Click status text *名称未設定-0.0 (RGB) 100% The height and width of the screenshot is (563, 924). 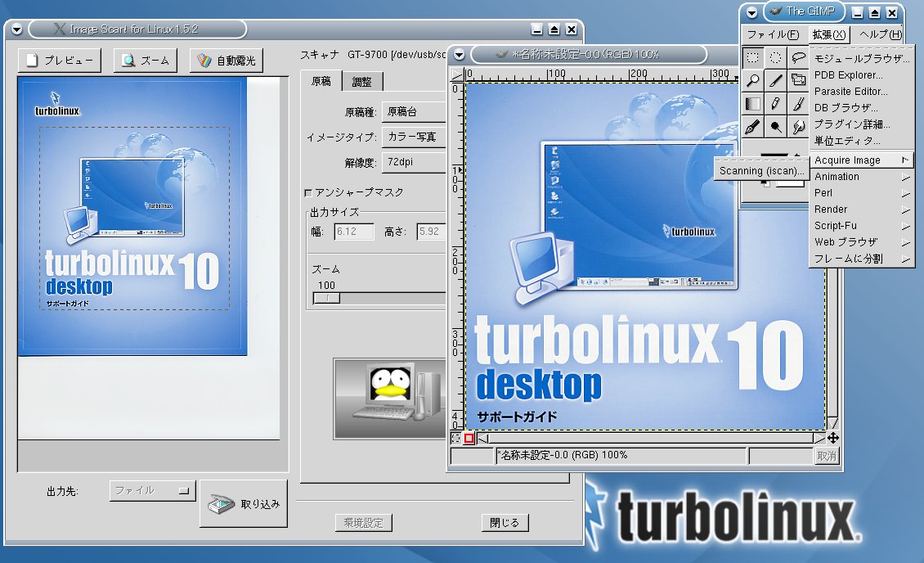[563, 455]
